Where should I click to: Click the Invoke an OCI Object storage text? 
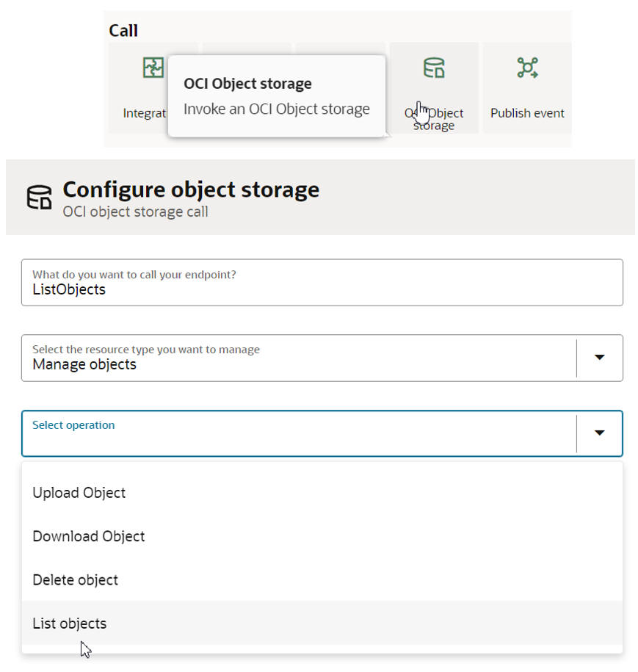click(276, 109)
